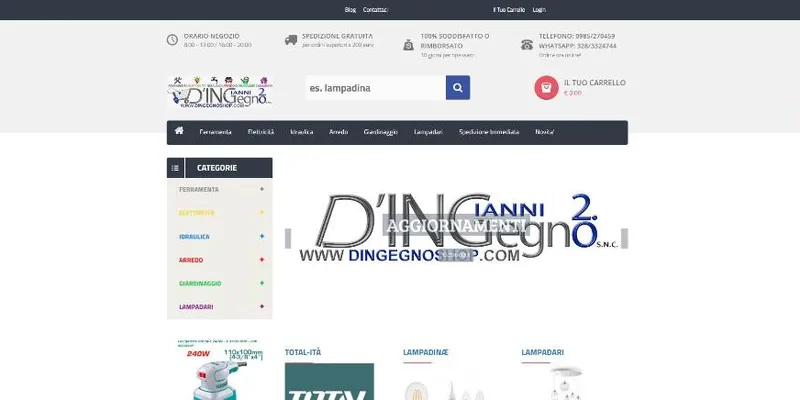Click the SPEDIZIONE GRATUITA heading text
The height and width of the screenshot is (400, 800).
click(337, 36)
